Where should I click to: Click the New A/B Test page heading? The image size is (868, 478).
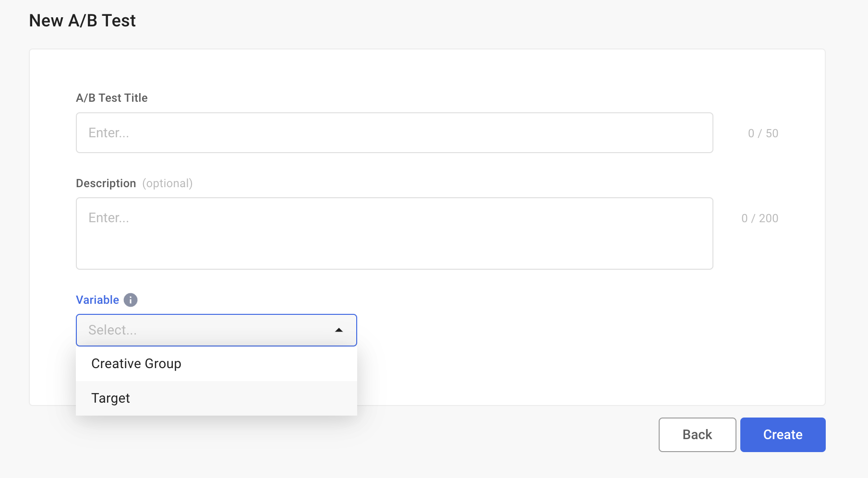click(83, 21)
